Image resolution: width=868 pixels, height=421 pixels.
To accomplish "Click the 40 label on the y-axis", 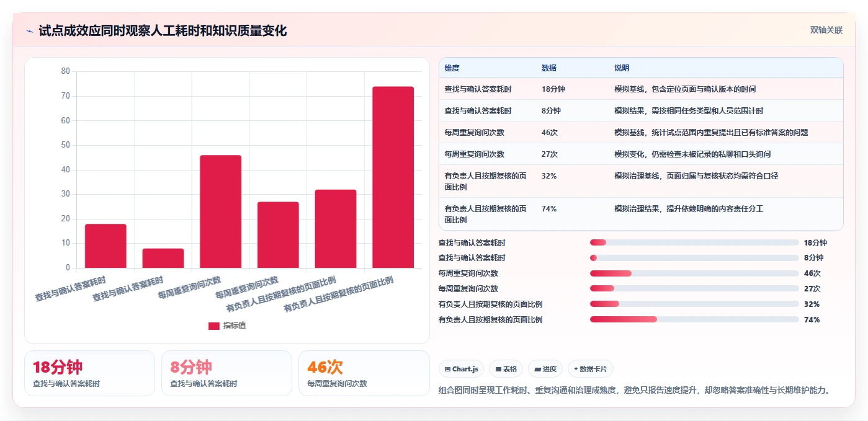I will click(x=66, y=170).
